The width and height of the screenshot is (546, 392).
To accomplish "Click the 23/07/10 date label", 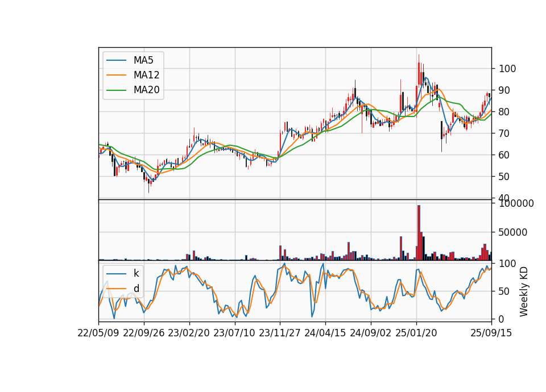I will tap(234, 333).
